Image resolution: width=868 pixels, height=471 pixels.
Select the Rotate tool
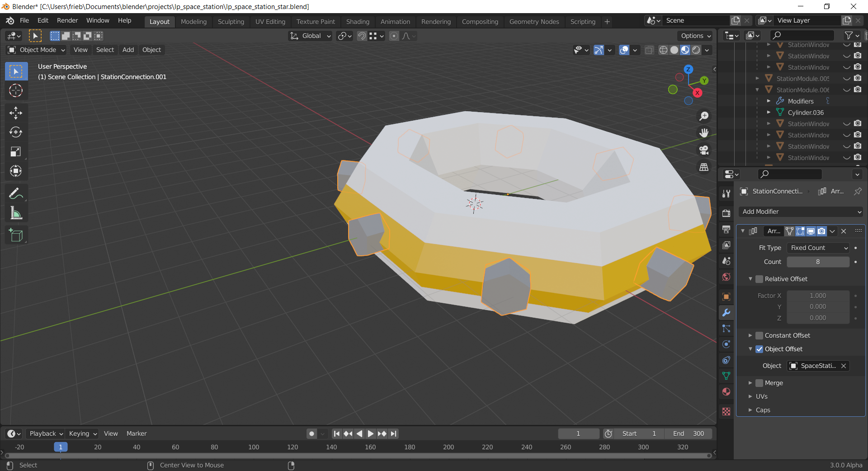[x=16, y=132]
